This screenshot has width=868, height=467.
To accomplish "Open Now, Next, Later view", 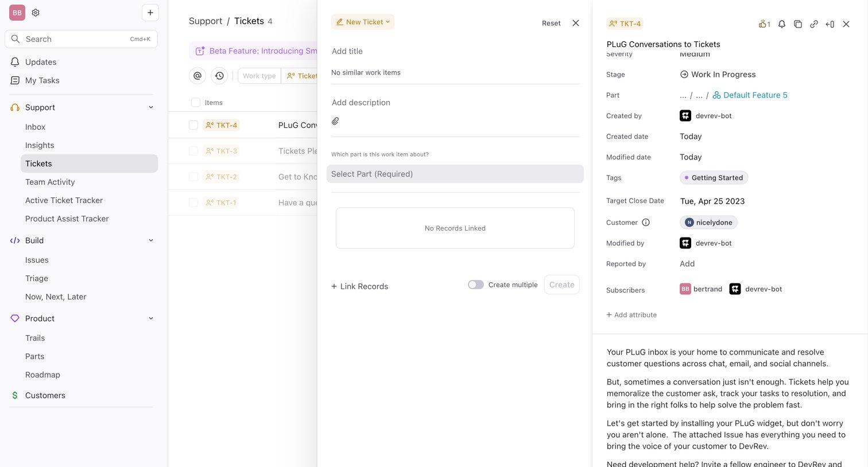I will (56, 297).
